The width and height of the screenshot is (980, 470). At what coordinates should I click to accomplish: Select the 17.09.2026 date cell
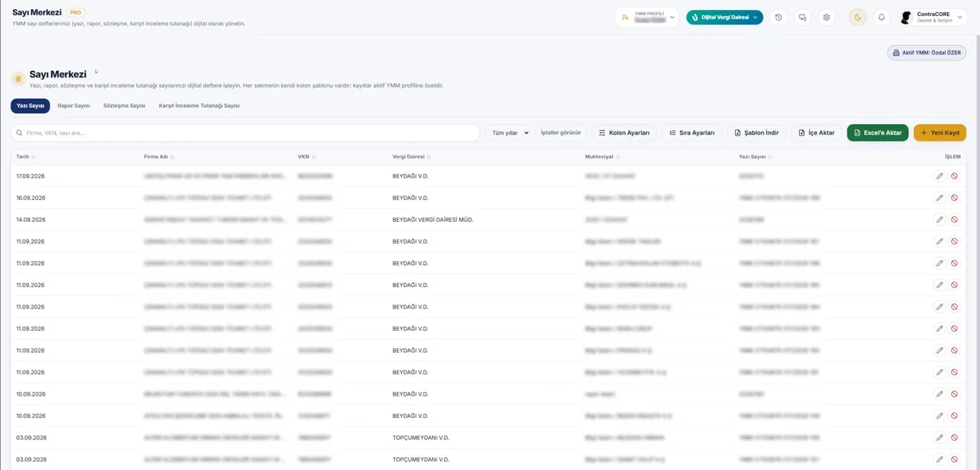click(31, 176)
